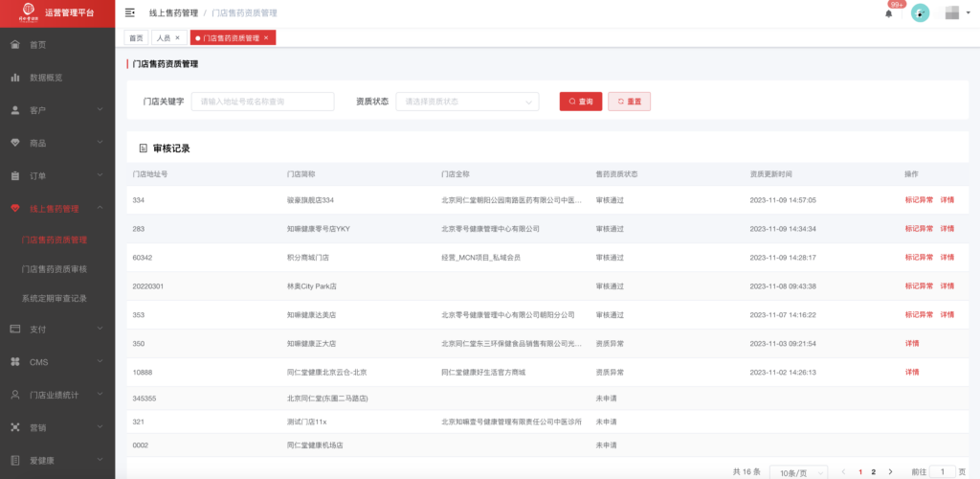980x479 pixels.
Task: Expand the 营销 sidebar menu
Action: click(100, 427)
